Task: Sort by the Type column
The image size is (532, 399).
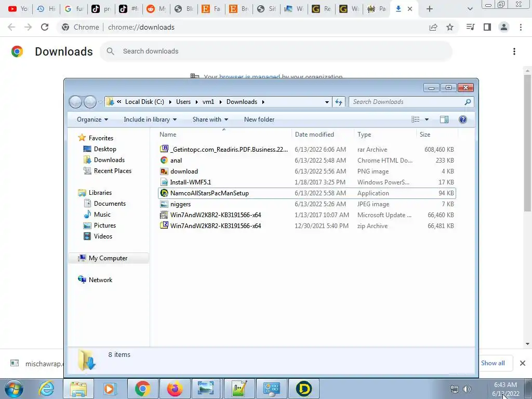Action: 385,135
